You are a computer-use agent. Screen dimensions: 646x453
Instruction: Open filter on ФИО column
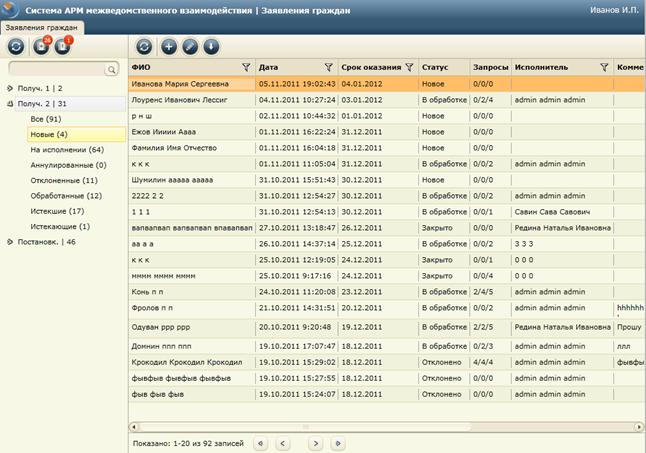pyautogui.click(x=246, y=67)
